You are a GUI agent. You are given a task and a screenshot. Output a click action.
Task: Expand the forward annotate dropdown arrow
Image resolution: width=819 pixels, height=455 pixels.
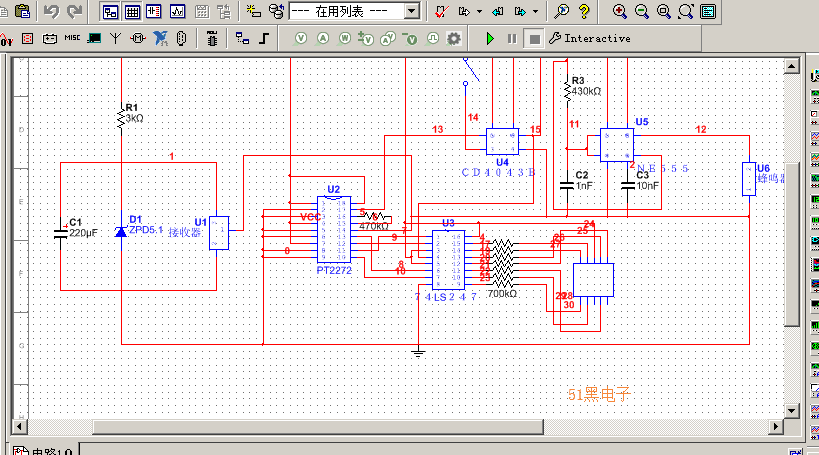tap(535, 11)
